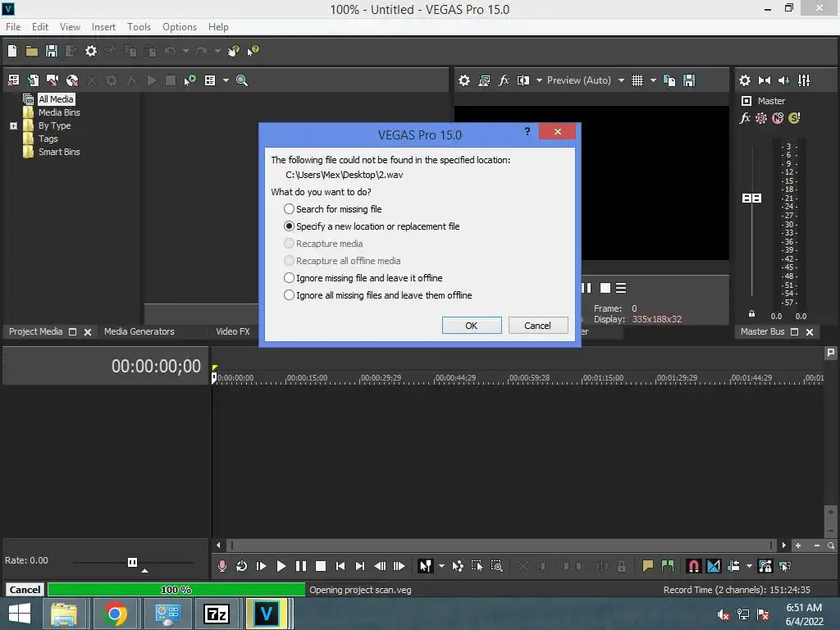
Task: Open Chrome from the Windows taskbar
Action: click(x=115, y=614)
